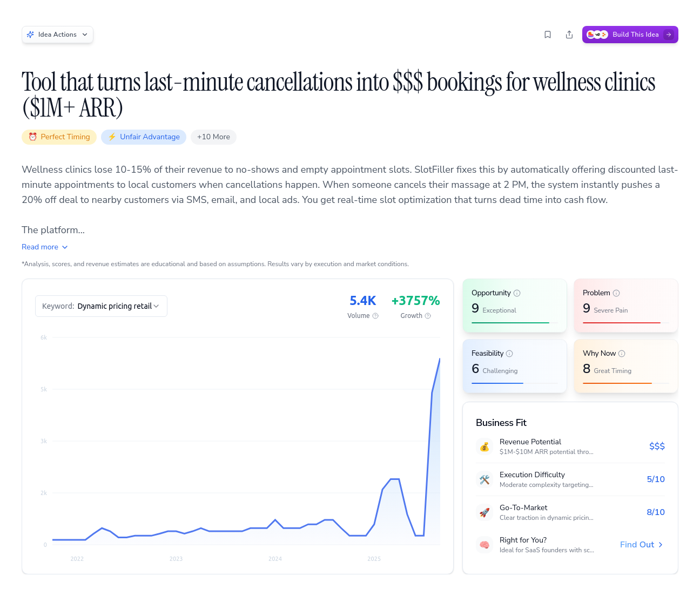Open the Execution Difficulty row
Screen dimensions: 700x596
click(570, 479)
